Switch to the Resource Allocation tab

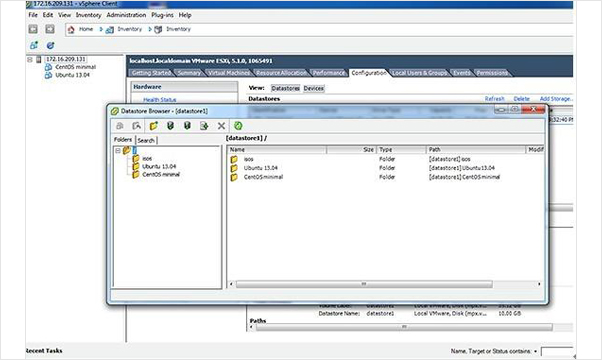click(281, 73)
